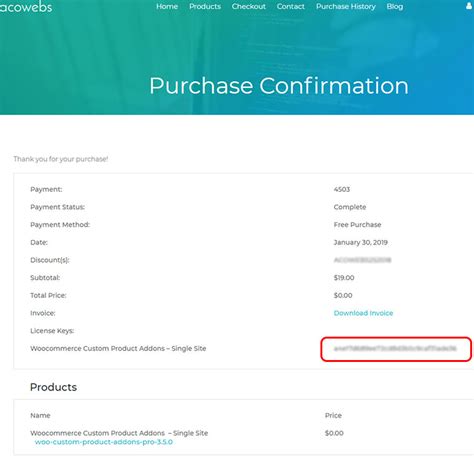Click the Payment label
The height and width of the screenshot is (475, 474).
pyautogui.click(x=46, y=189)
